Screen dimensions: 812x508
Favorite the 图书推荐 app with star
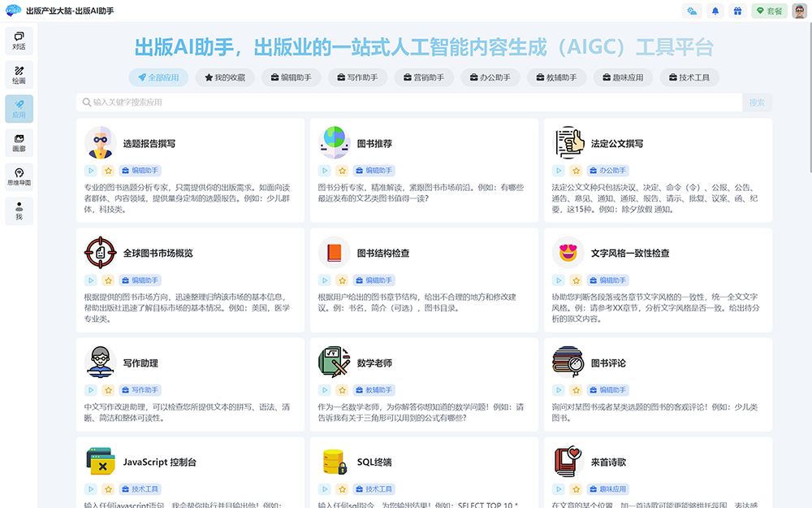(342, 171)
